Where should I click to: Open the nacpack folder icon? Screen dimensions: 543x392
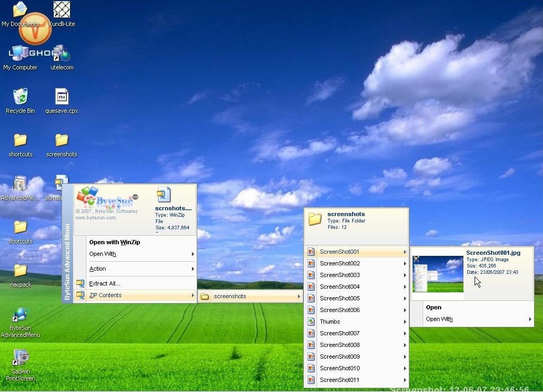[x=20, y=271]
